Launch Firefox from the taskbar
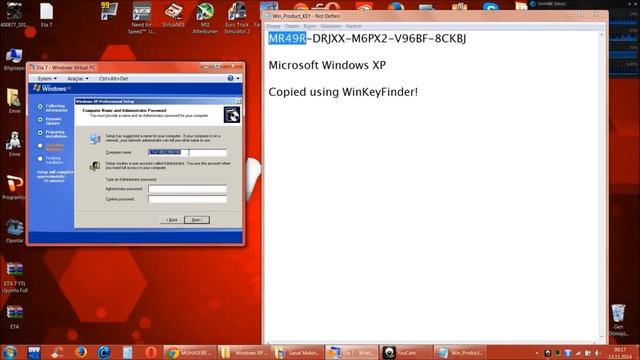 click(x=81, y=352)
